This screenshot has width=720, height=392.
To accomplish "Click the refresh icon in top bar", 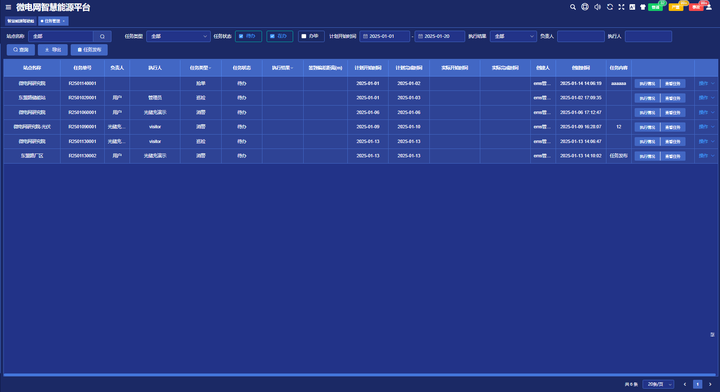I will [610, 7].
